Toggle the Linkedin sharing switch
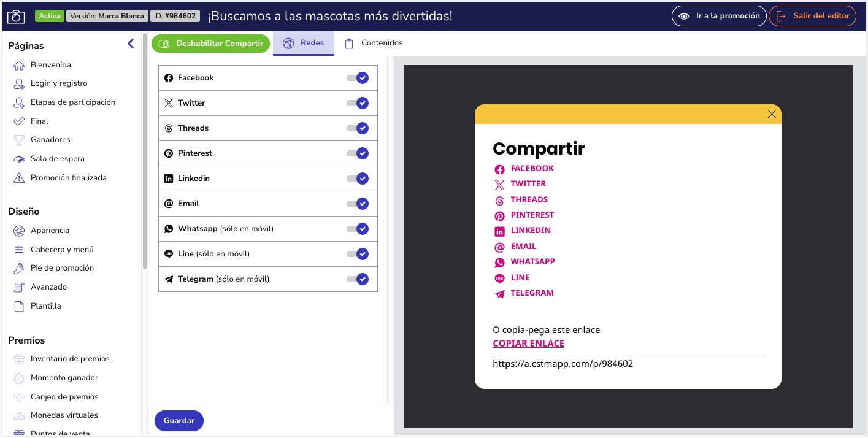Image resolution: width=868 pixels, height=438 pixels. (358, 179)
